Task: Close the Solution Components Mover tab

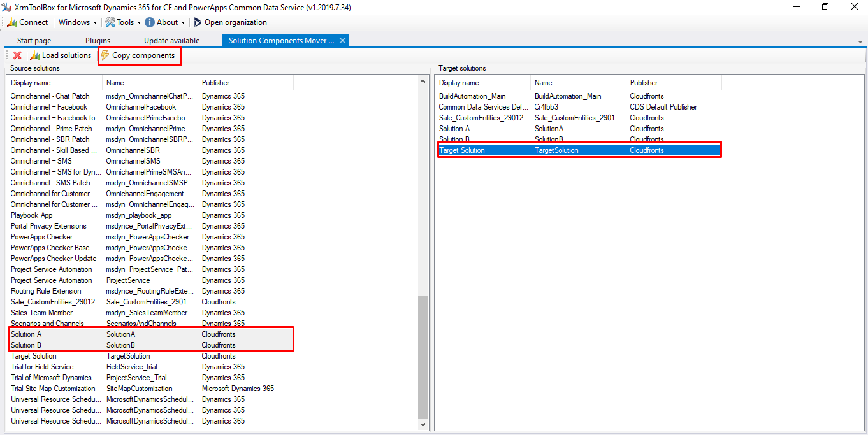Action: (342, 41)
